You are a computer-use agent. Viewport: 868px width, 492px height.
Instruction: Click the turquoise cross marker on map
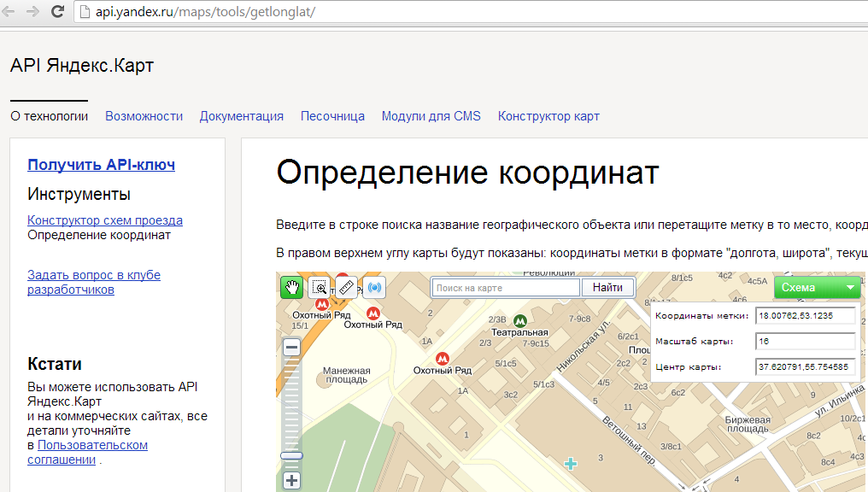coord(571,464)
